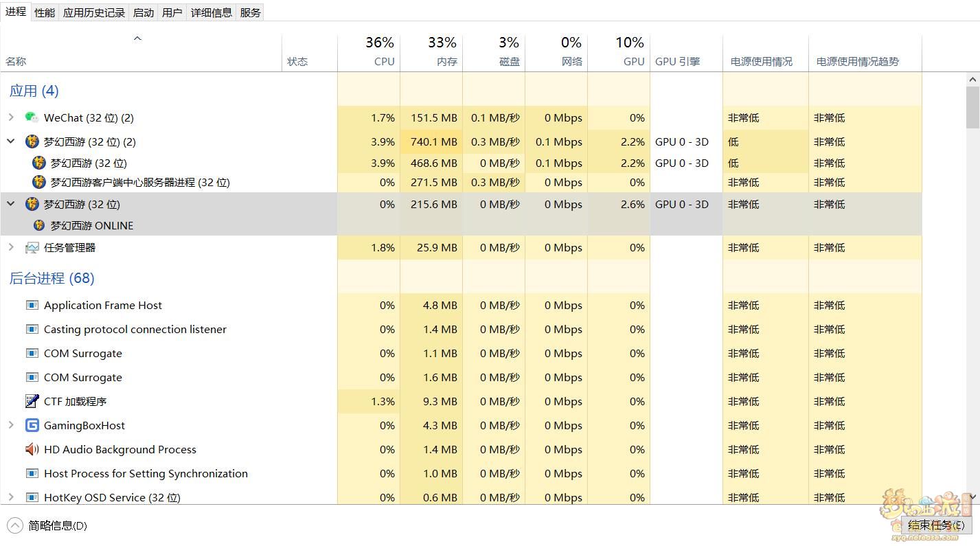The image size is (980, 546).
Task: Collapse the selected 梦幻西游 (32 位) group
Action: click(11, 204)
